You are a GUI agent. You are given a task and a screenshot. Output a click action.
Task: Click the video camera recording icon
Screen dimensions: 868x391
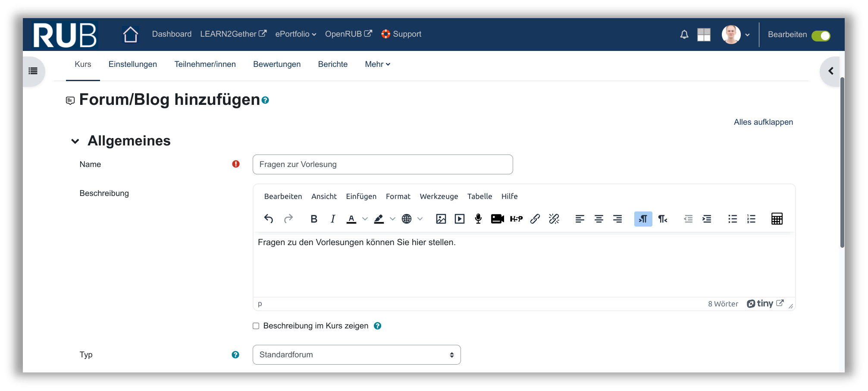pos(497,219)
